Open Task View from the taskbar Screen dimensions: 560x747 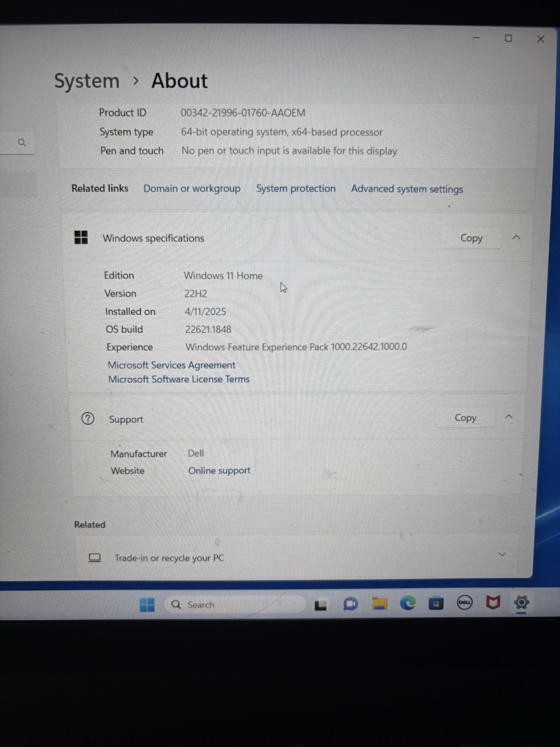tap(321, 605)
